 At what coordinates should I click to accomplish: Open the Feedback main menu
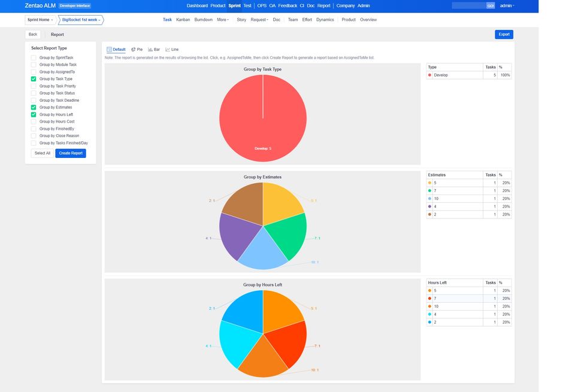(x=287, y=5)
